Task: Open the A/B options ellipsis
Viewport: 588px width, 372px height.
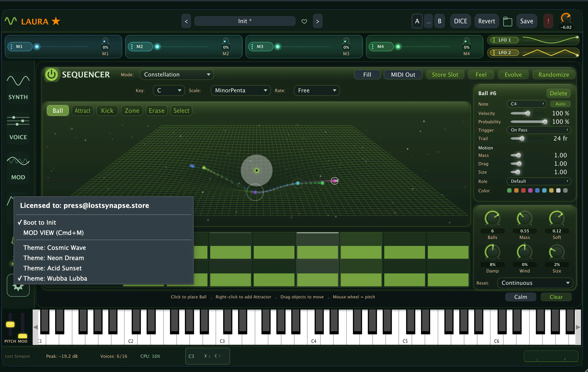Action: coord(429,21)
